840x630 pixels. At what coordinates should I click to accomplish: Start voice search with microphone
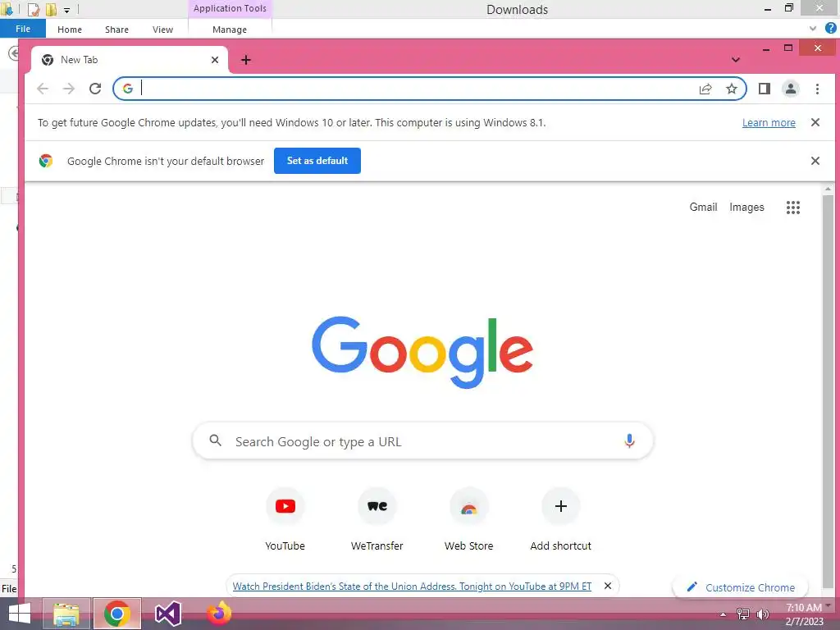[629, 441]
